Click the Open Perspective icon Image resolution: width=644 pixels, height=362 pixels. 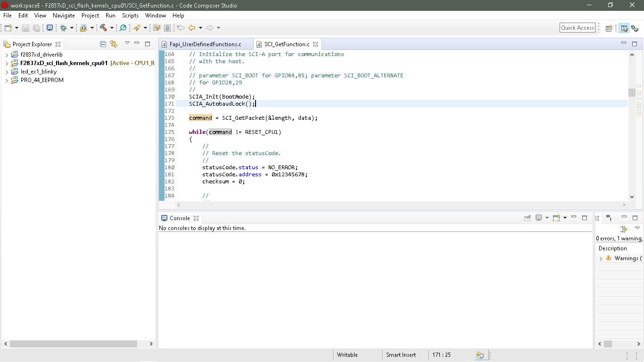click(609, 28)
